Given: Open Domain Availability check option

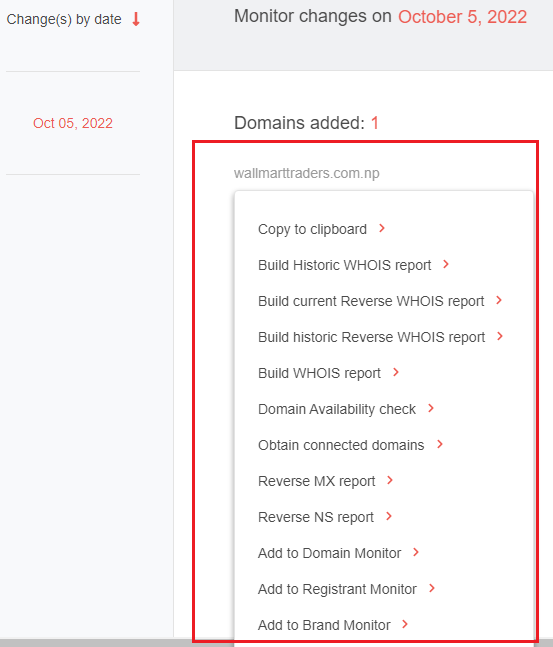Looking at the screenshot, I should tap(337, 409).
